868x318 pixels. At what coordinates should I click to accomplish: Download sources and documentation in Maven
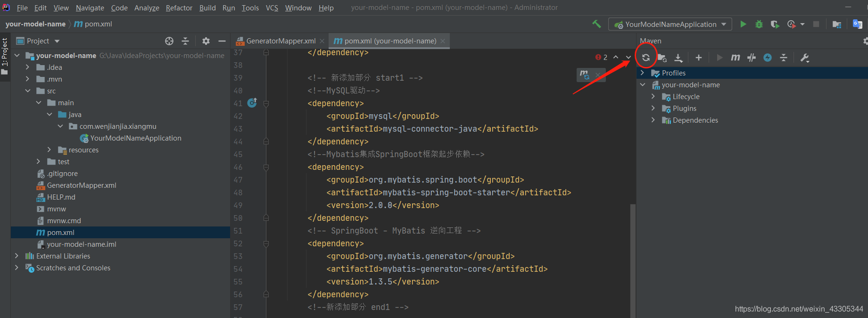(x=678, y=58)
